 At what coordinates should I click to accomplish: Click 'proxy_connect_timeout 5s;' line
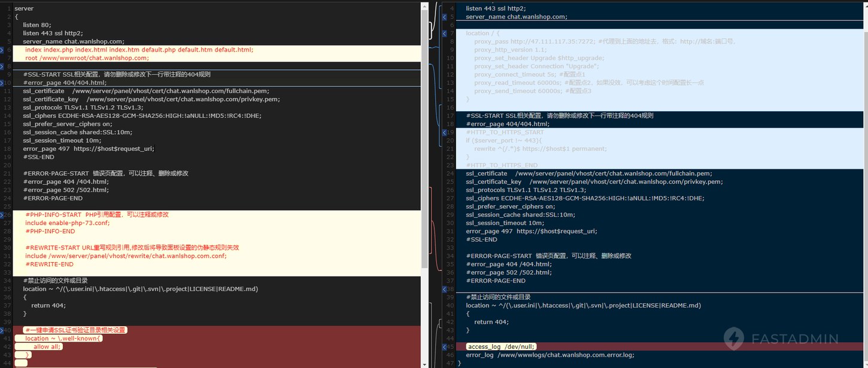[530, 75]
